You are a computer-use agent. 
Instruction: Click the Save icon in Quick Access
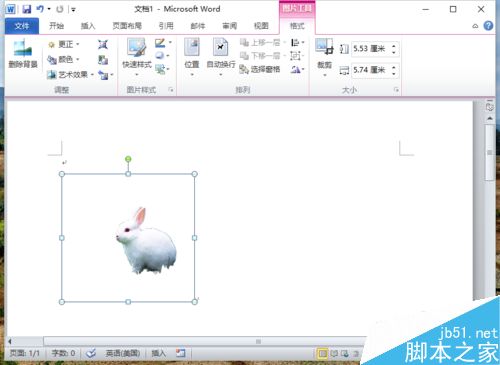pos(27,9)
